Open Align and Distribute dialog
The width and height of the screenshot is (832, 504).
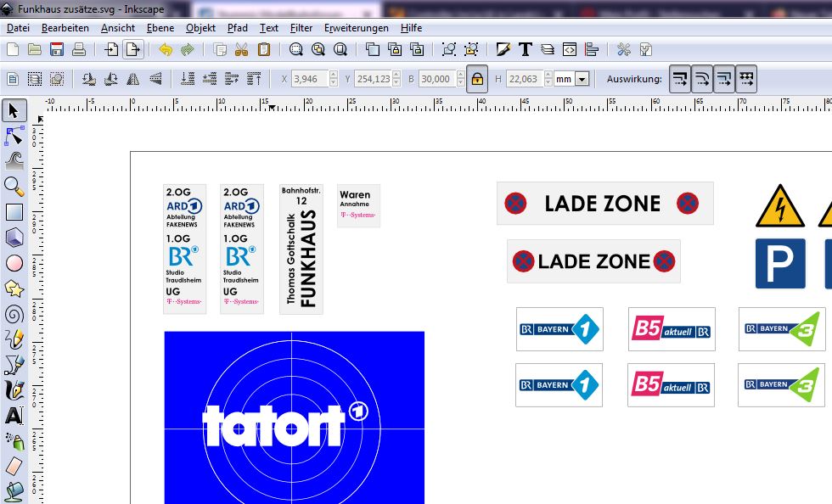(x=592, y=50)
